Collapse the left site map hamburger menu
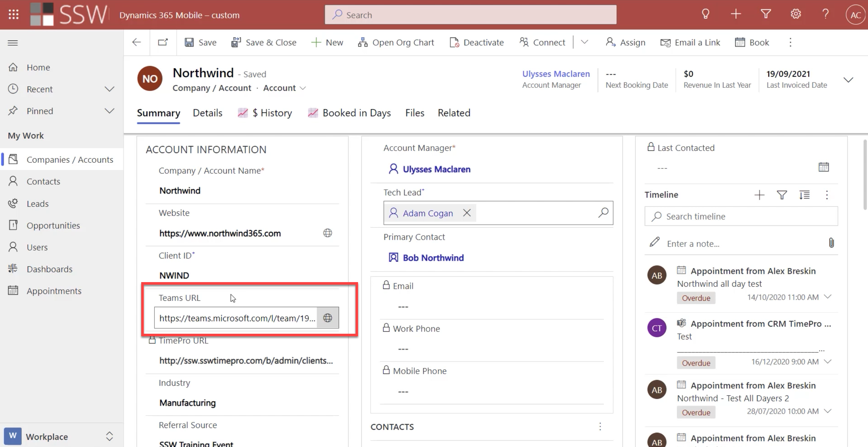The width and height of the screenshot is (868, 447). click(x=13, y=43)
